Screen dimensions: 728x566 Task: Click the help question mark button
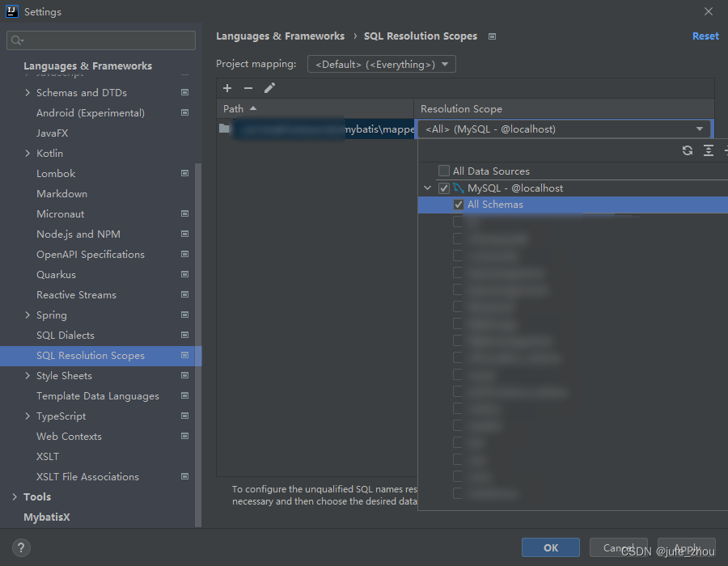pos(22,547)
